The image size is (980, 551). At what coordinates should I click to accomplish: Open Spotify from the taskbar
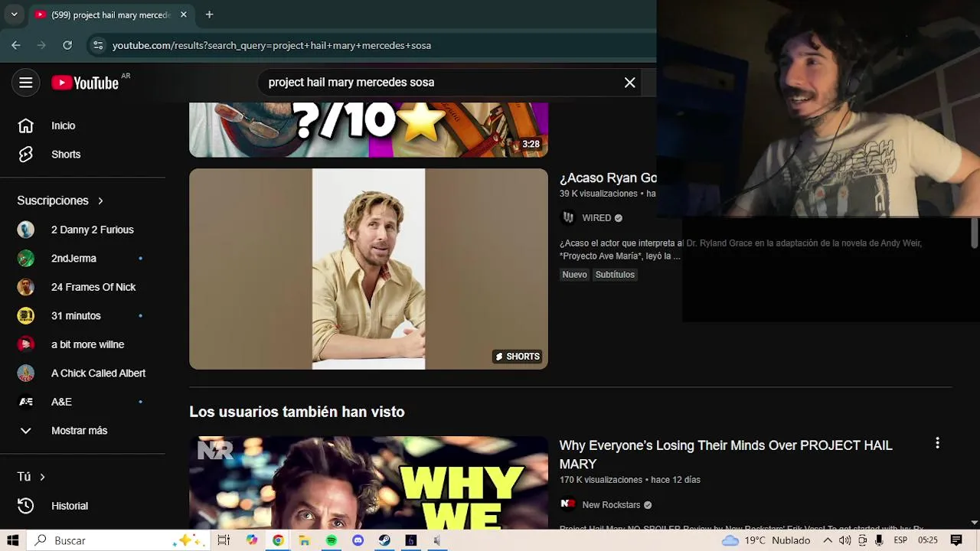click(x=331, y=540)
